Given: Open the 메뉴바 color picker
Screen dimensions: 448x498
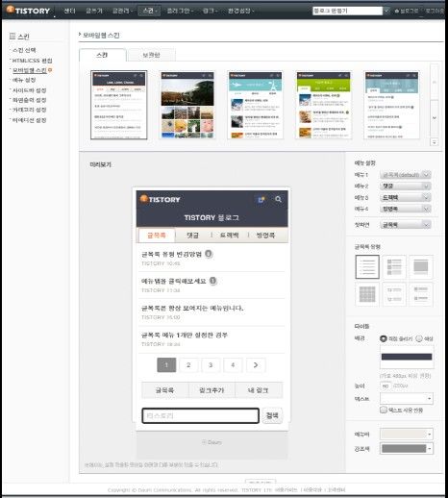Looking at the screenshot, I should [407, 435].
